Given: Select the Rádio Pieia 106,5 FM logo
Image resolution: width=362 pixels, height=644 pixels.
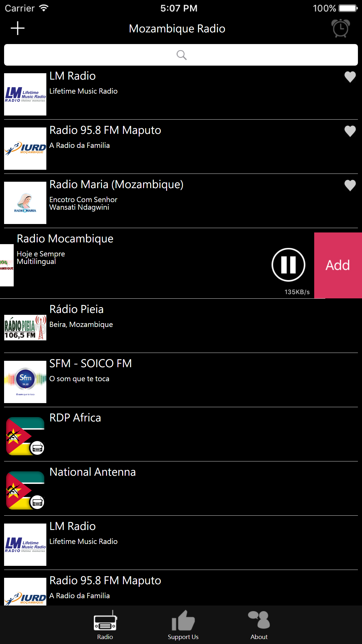Looking at the screenshot, I should (25, 328).
